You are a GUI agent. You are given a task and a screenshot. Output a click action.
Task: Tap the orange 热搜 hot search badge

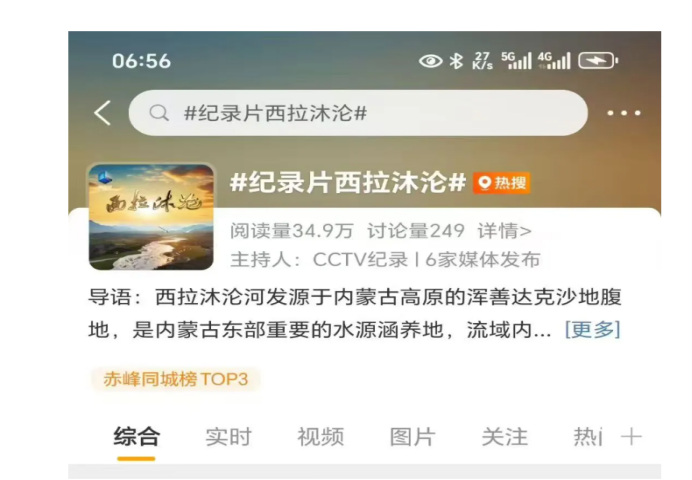point(502,183)
